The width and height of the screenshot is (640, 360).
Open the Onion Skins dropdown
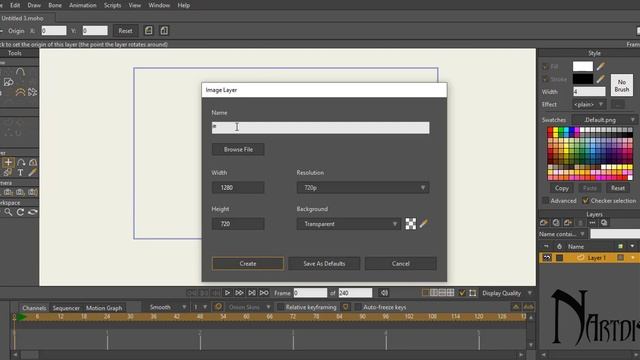pyautogui.click(x=249, y=307)
